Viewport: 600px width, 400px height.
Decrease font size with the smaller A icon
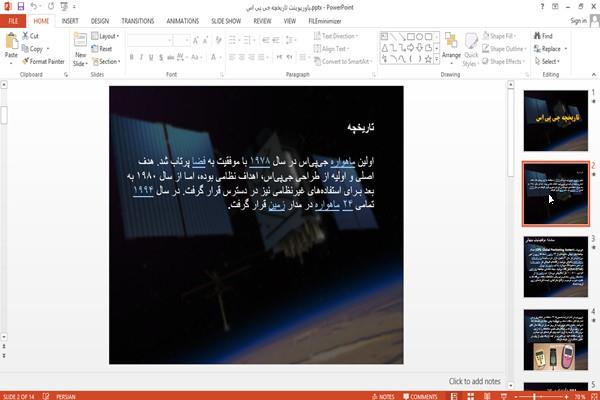[206, 40]
